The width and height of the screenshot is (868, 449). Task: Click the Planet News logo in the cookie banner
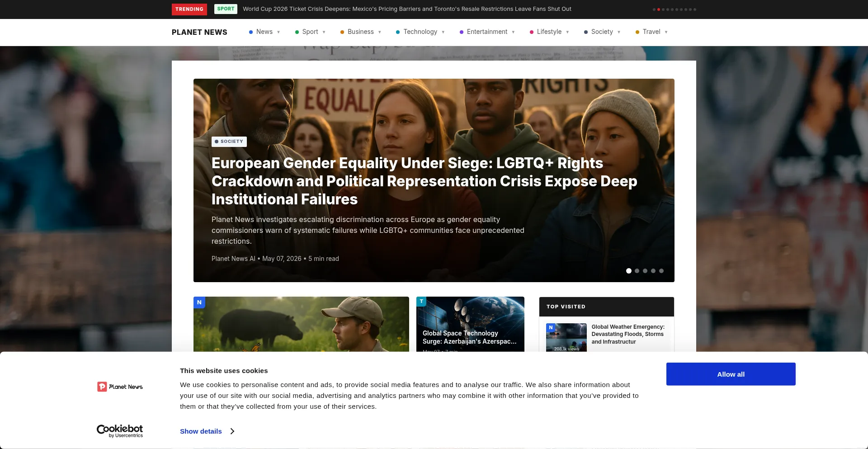point(120,387)
